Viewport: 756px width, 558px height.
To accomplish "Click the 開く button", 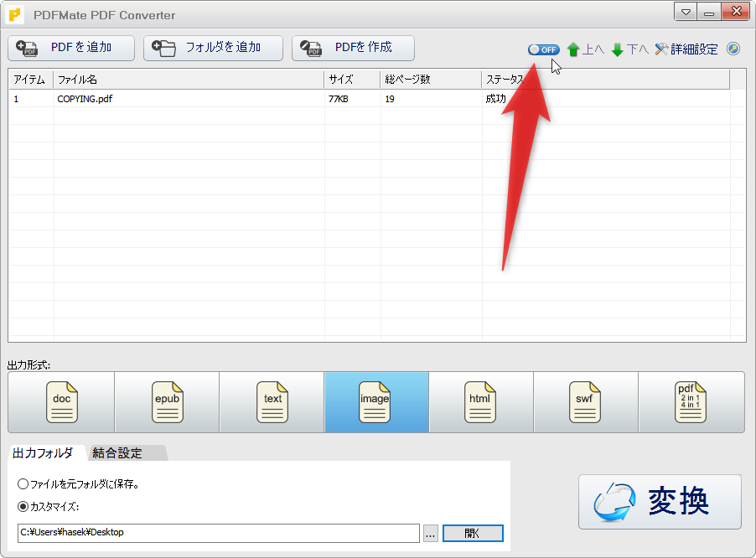I will point(473,534).
